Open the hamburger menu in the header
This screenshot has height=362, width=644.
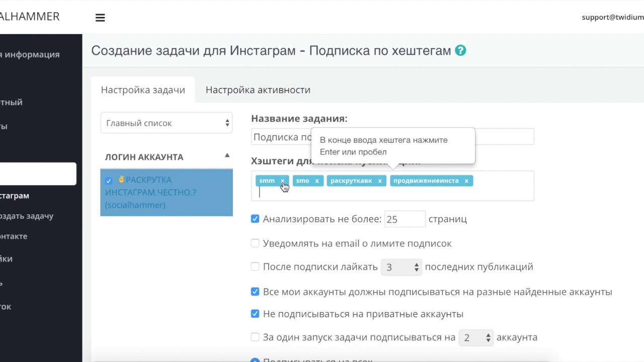(x=100, y=18)
